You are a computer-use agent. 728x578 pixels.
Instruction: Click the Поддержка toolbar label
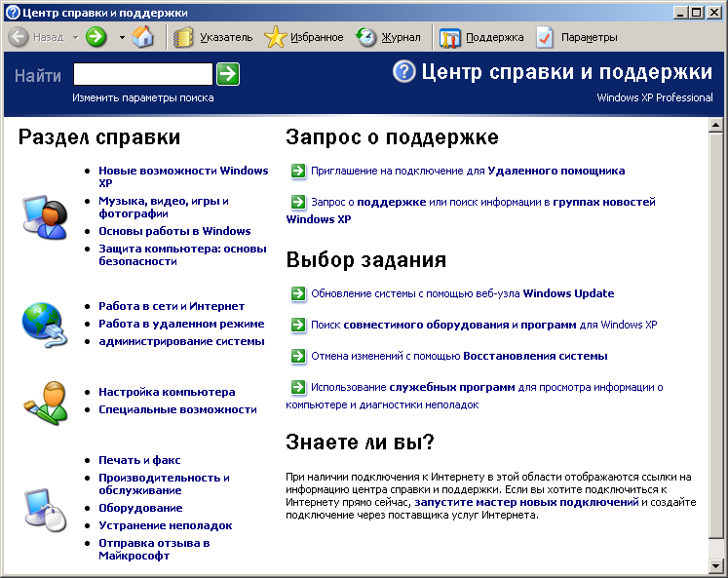(x=494, y=38)
